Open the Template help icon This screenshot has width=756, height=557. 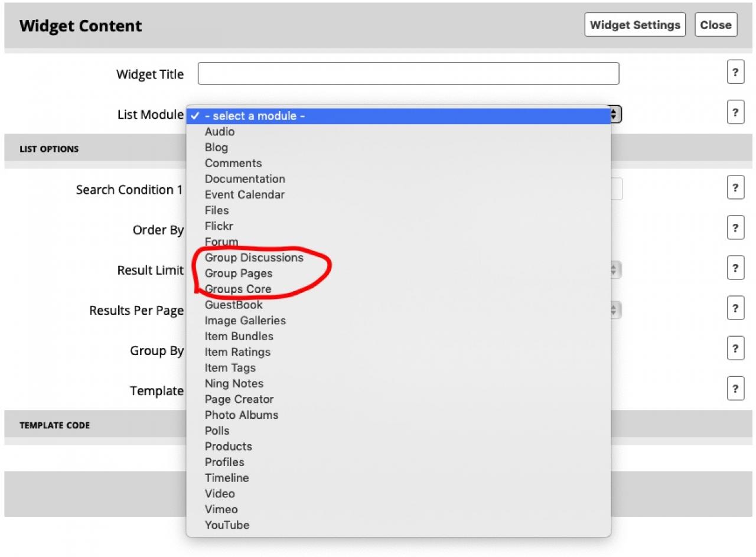[x=735, y=389]
